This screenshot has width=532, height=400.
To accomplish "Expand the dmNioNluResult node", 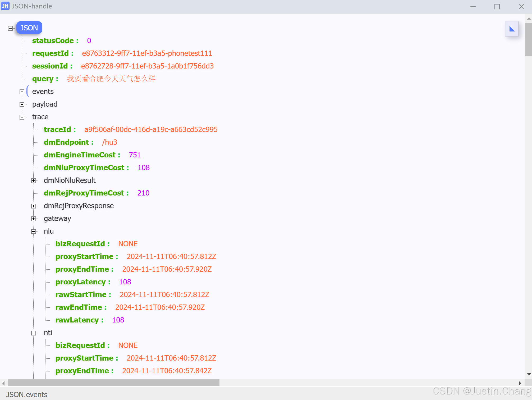I will coord(34,181).
